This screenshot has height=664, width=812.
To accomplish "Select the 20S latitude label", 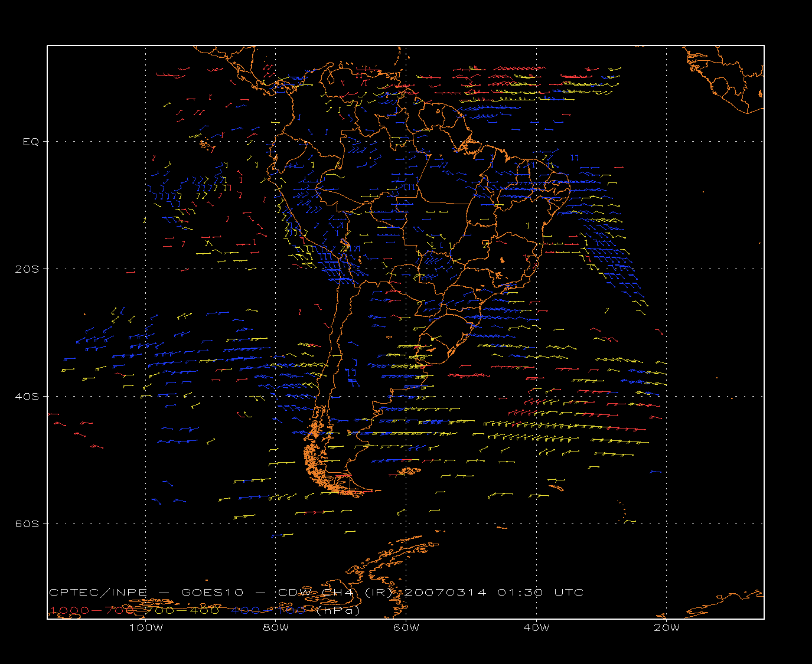I will pyautogui.click(x=27, y=269).
